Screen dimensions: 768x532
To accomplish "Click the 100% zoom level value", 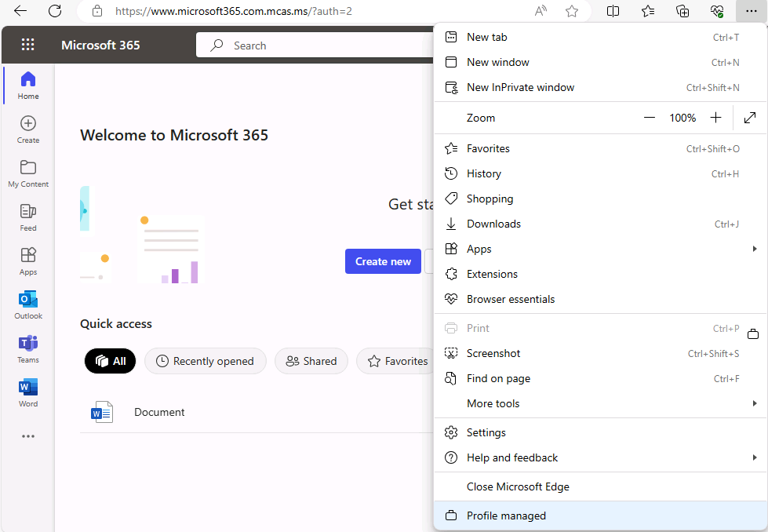I will point(682,118).
